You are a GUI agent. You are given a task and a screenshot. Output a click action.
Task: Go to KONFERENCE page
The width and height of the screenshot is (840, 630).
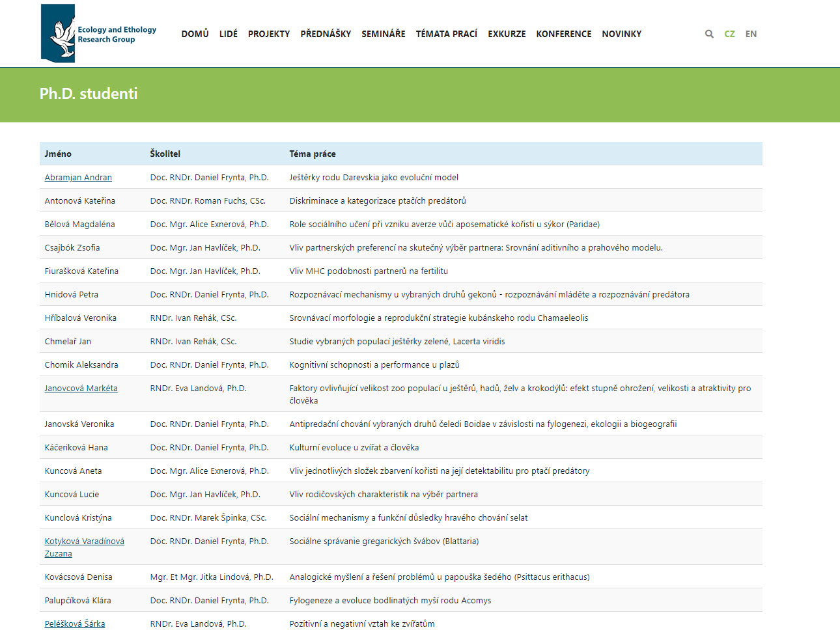[564, 34]
